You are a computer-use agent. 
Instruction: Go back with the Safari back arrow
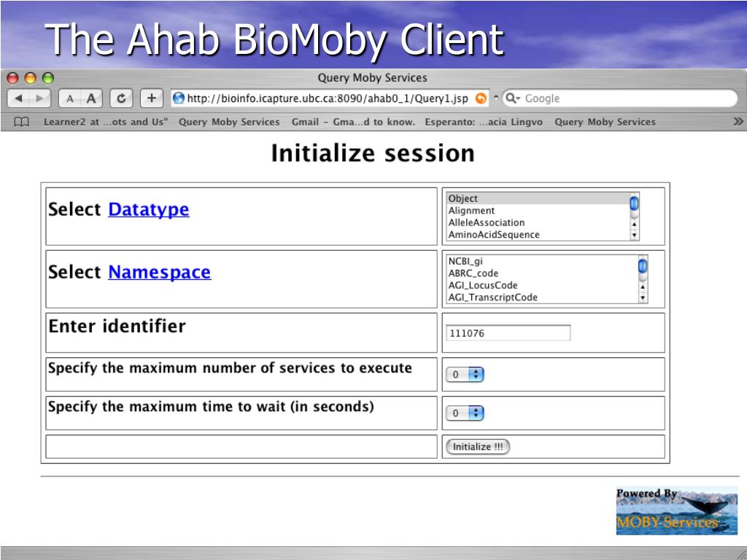pos(18,98)
